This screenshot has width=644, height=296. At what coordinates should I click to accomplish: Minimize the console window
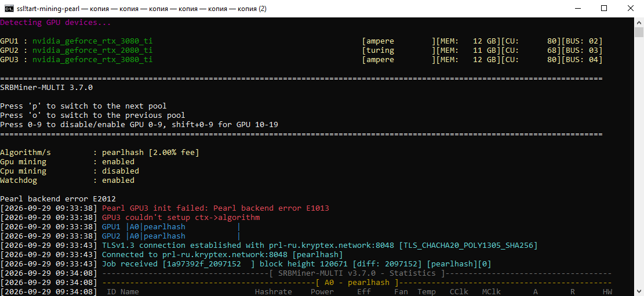[x=577, y=8]
